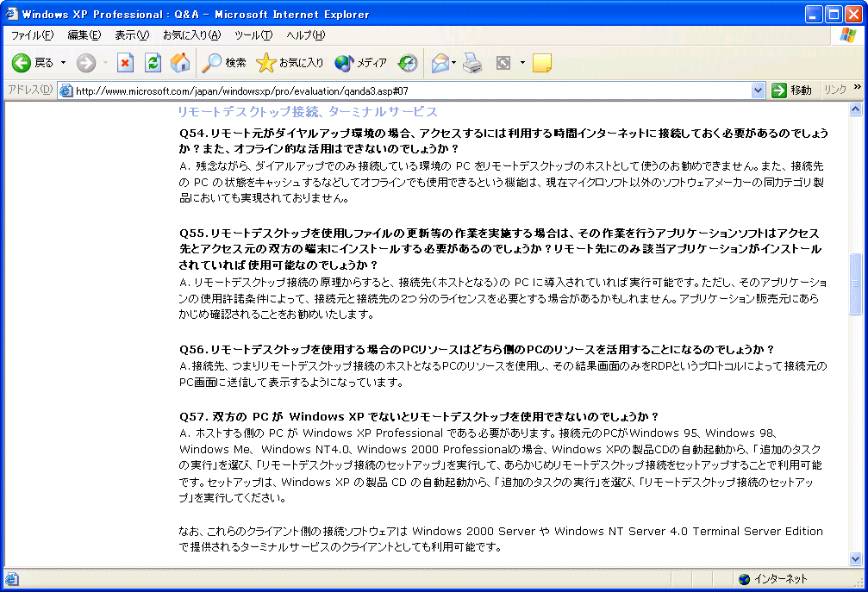Click the page icon in the address bar
Screen dimensions: 868x592
coord(66,90)
